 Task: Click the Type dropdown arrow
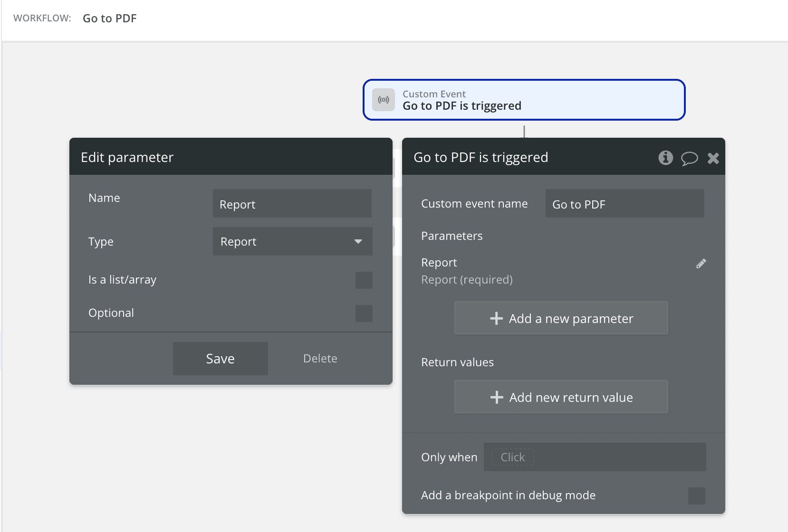(358, 241)
